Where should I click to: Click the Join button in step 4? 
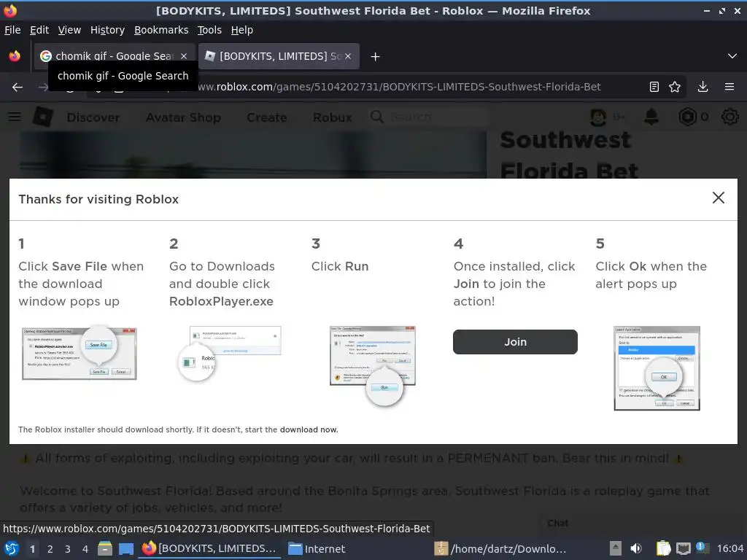(515, 342)
